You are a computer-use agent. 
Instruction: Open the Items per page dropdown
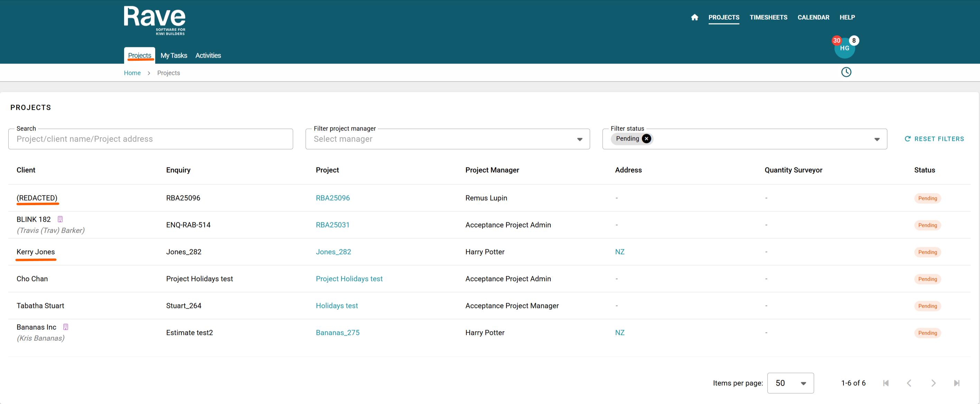point(790,383)
